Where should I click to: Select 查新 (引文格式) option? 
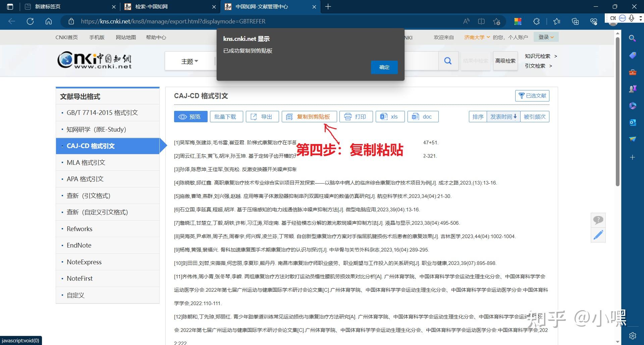pyautogui.click(x=108, y=196)
